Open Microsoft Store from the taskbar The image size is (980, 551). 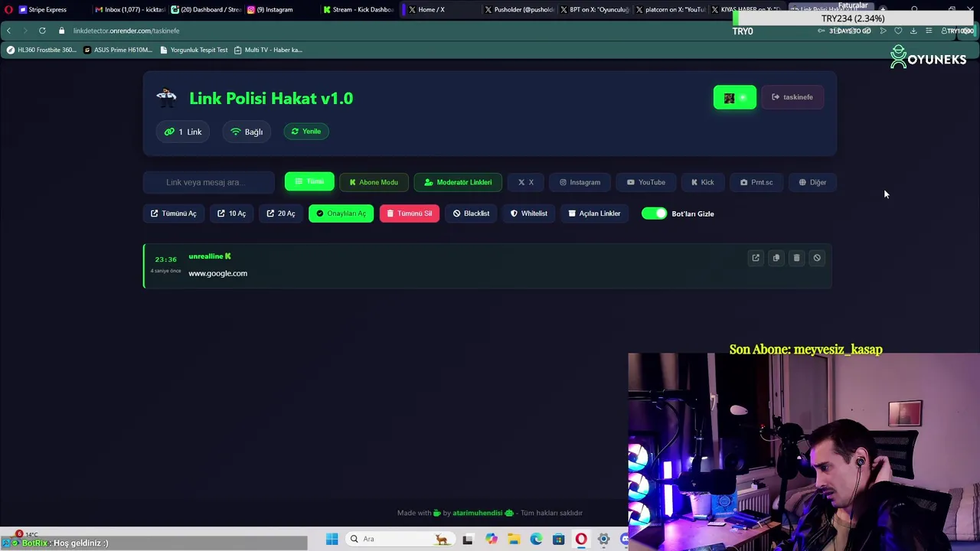[559, 539]
